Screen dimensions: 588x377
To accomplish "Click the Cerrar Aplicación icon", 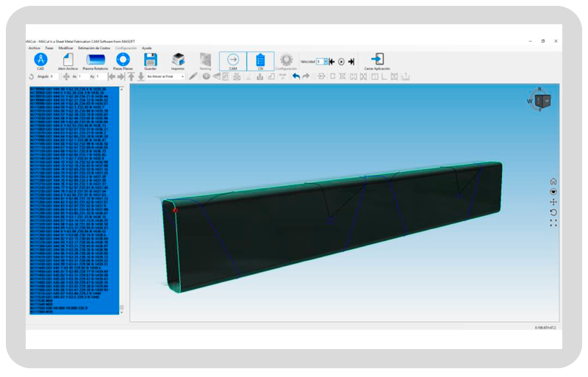I will tap(377, 60).
